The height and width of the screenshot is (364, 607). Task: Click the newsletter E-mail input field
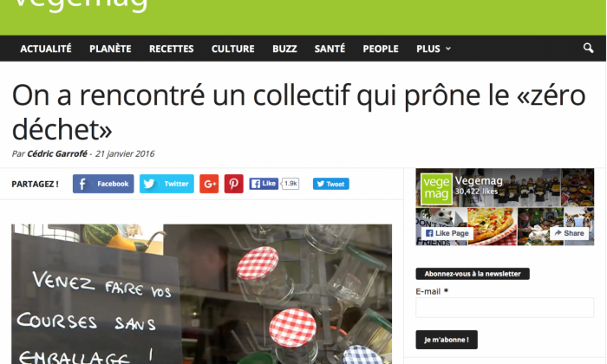click(505, 308)
